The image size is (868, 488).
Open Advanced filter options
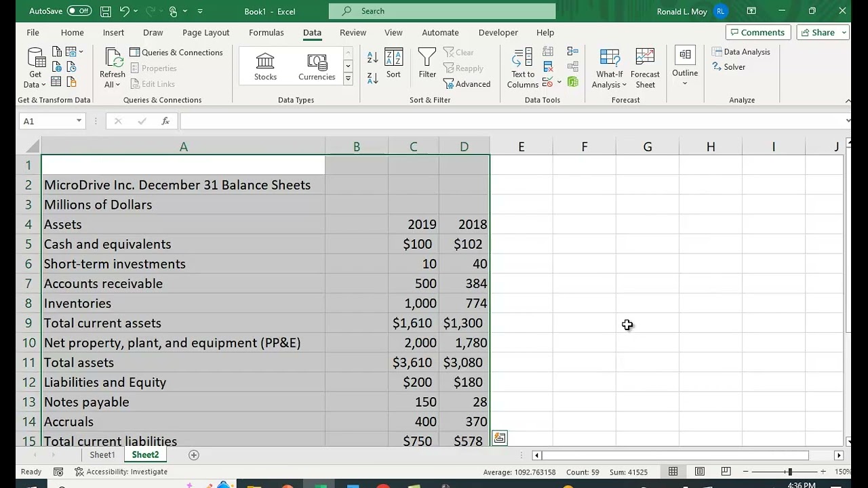click(x=467, y=84)
